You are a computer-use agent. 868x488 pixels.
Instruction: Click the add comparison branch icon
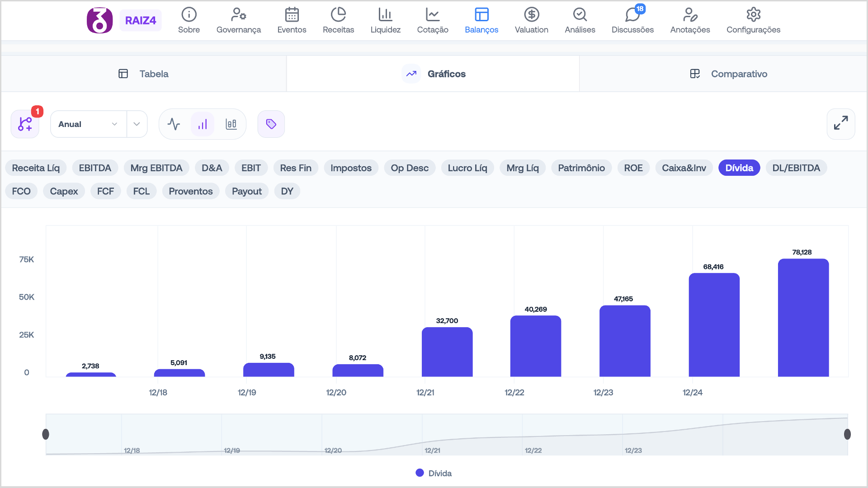click(25, 124)
